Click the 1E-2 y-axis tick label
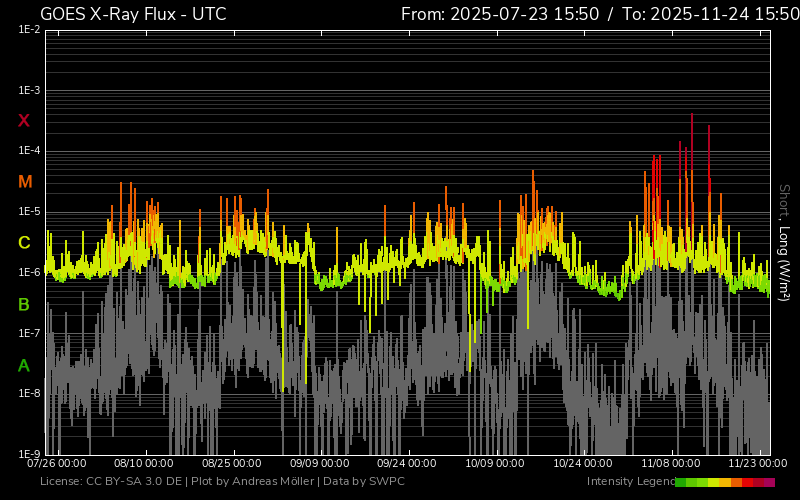This screenshot has width=800, height=500. 28,30
